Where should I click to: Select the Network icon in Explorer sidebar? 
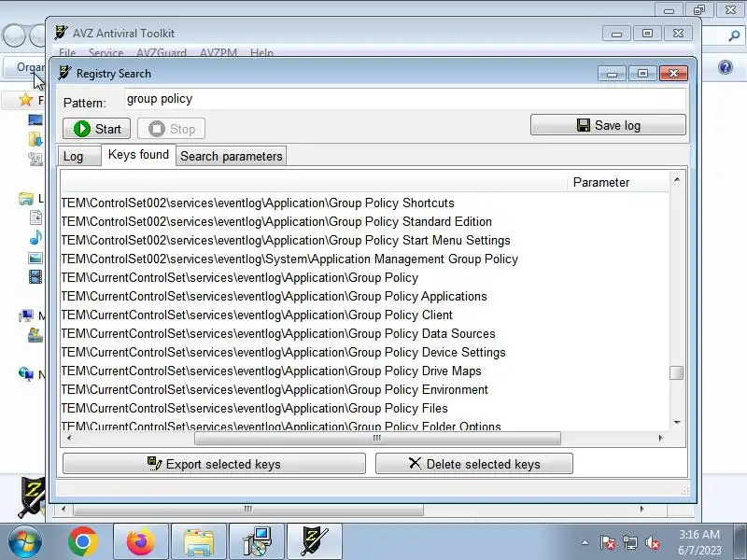pyautogui.click(x=26, y=374)
